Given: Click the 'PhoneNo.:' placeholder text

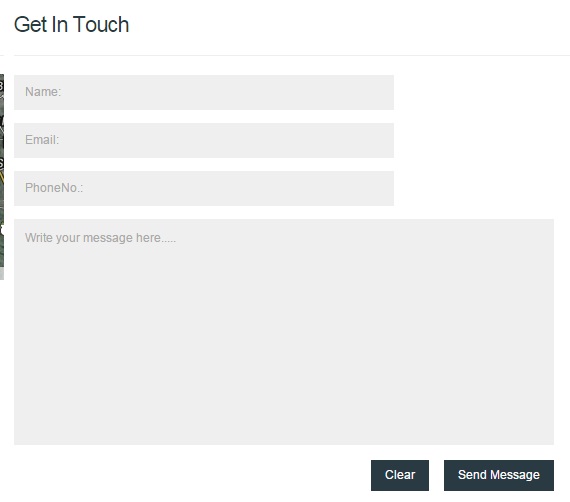Looking at the screenshot, I should (x=54, y=188).
